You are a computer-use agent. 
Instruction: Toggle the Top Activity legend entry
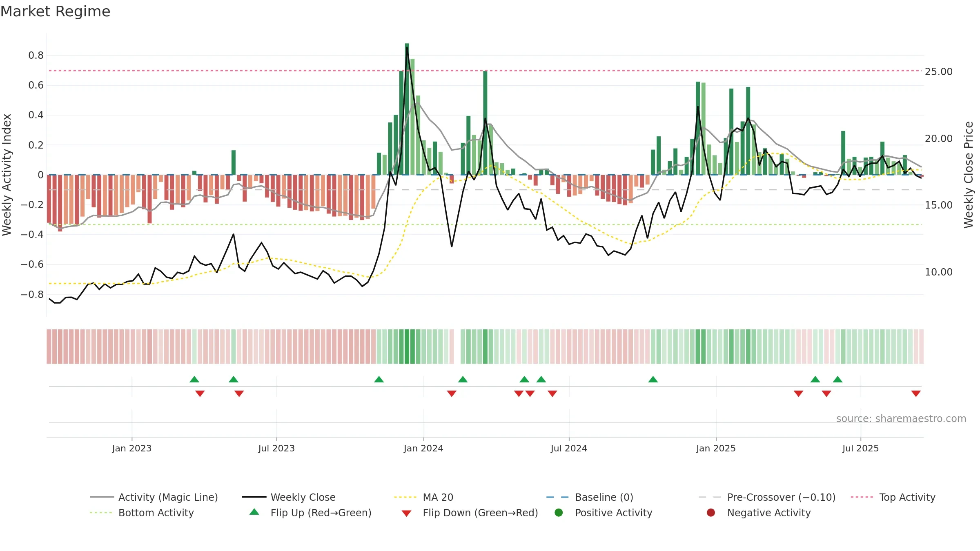[893, 497]
